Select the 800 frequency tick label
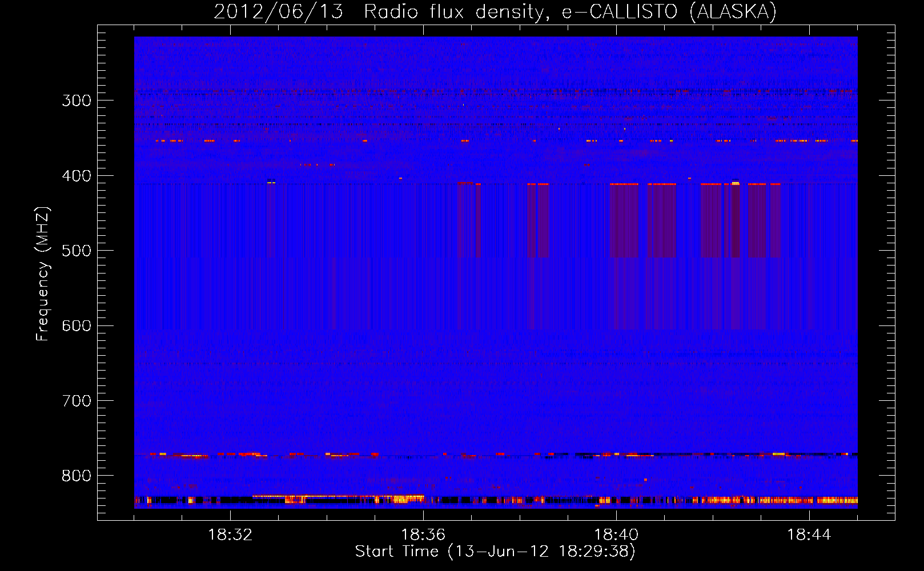This screenshot has height=571, width=924. (77, 476)
